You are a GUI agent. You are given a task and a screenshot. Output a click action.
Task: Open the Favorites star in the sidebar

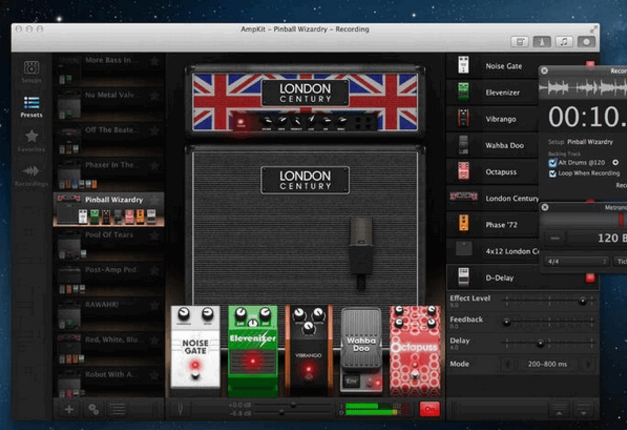point(31,141)
